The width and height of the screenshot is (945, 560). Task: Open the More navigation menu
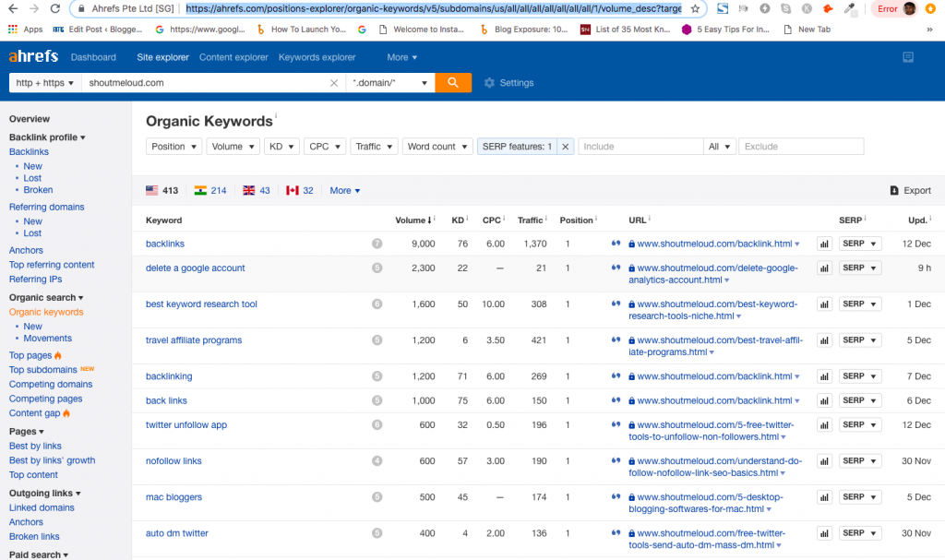tap(402, 57)
